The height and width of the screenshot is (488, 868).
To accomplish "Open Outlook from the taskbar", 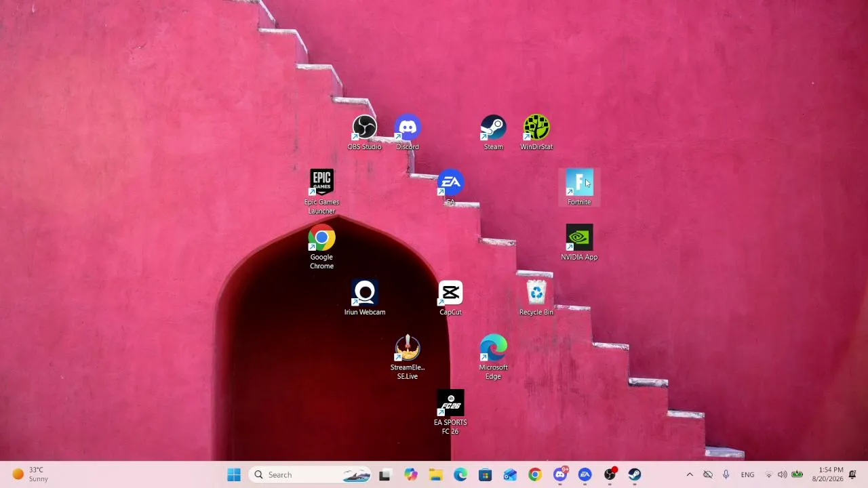I will point(510,475).
